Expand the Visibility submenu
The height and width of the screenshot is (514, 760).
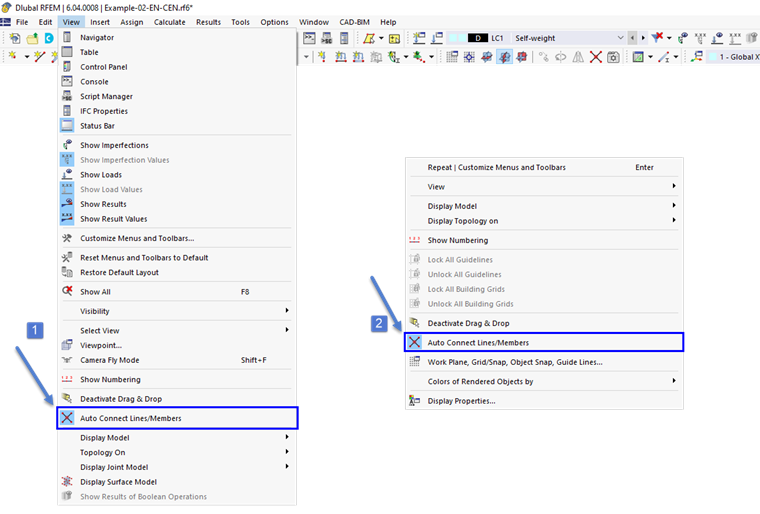177,311
